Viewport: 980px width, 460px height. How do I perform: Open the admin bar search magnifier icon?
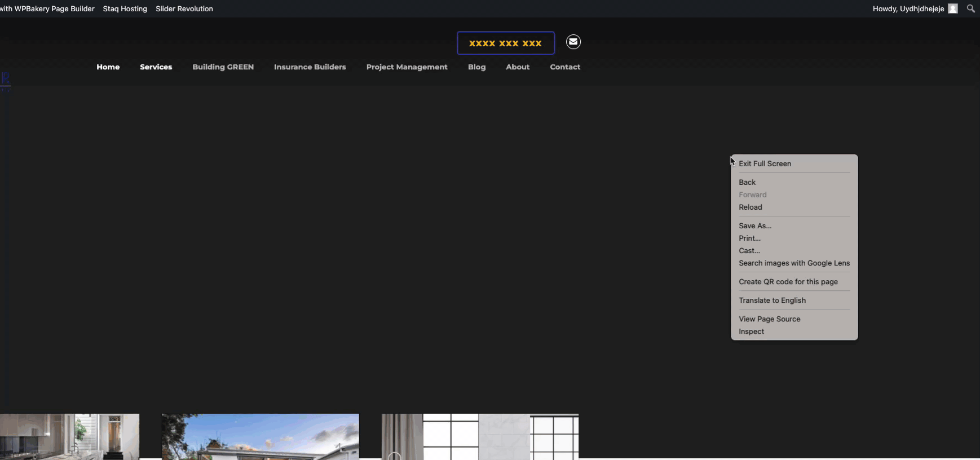[x=970, y=8]
